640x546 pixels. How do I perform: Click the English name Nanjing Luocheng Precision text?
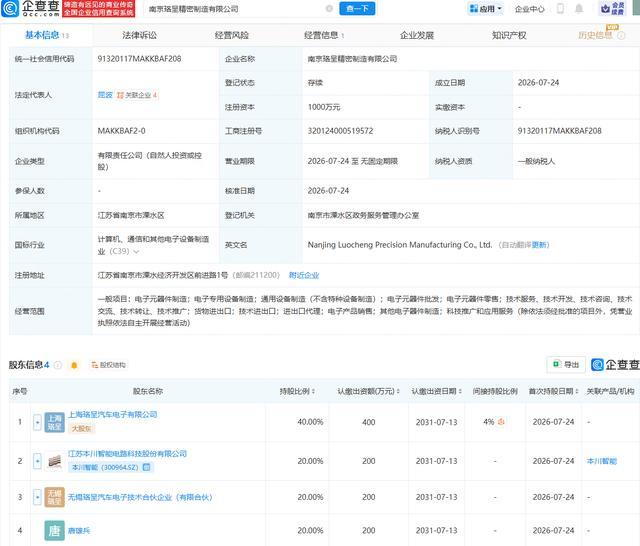click(x=400, y=245)
